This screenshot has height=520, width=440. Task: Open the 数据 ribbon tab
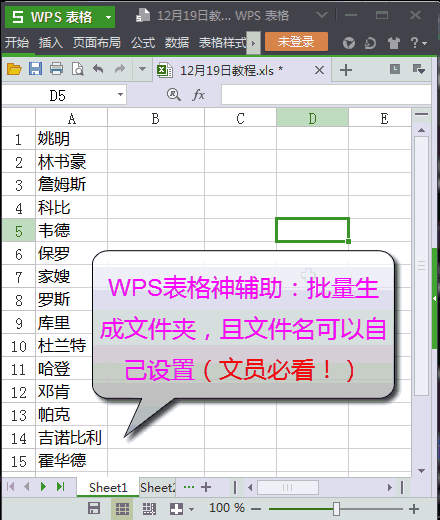point(177,43)
